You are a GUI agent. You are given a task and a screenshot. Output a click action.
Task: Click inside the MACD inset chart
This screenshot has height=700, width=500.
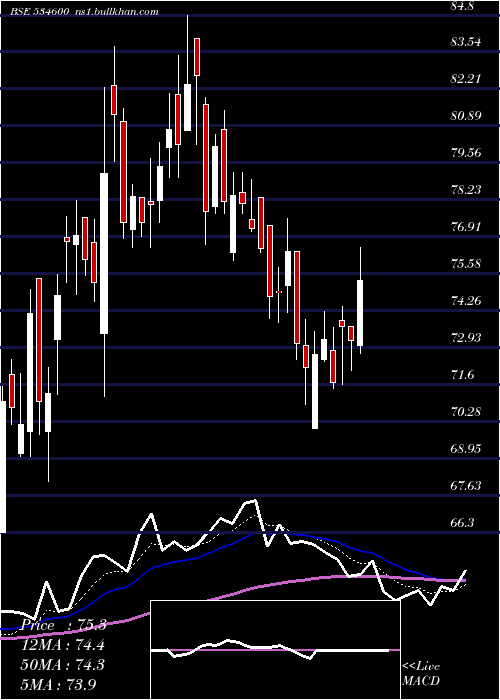point(275,650)
